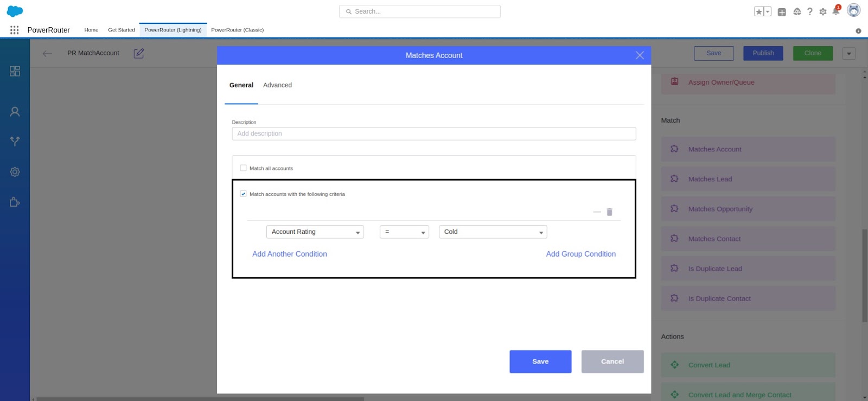Open the dashboard icon in left sidebar
Viewport: 868px width, 401px height.
click(x=15, y=71)
